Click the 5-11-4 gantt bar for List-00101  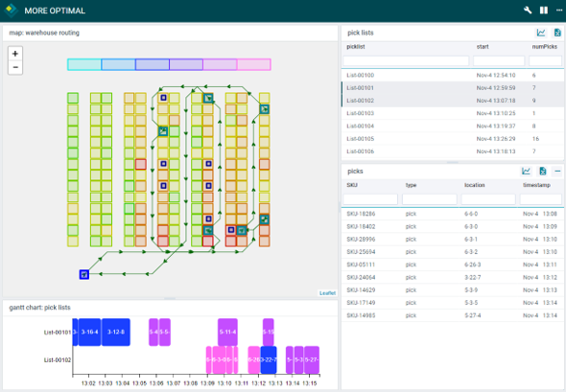tap(227, 333)
